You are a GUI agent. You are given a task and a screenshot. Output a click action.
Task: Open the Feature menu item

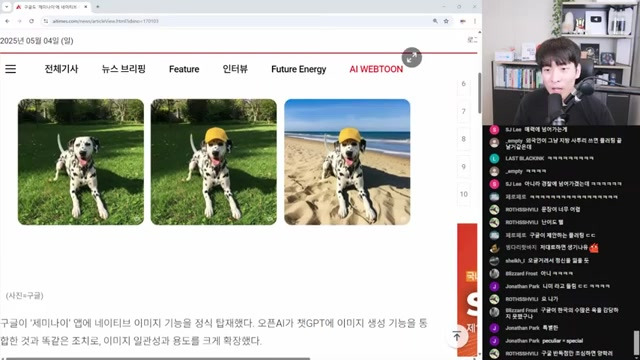coord(184,69)
